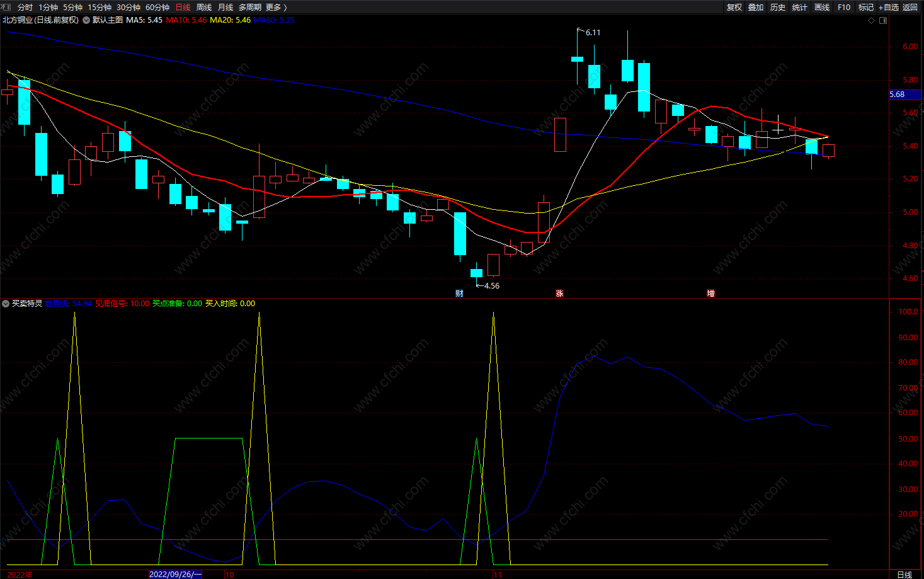Click the 6.11 high price label
The width and height of the screenshot is (924, 579).
click(x=593, y=33)
